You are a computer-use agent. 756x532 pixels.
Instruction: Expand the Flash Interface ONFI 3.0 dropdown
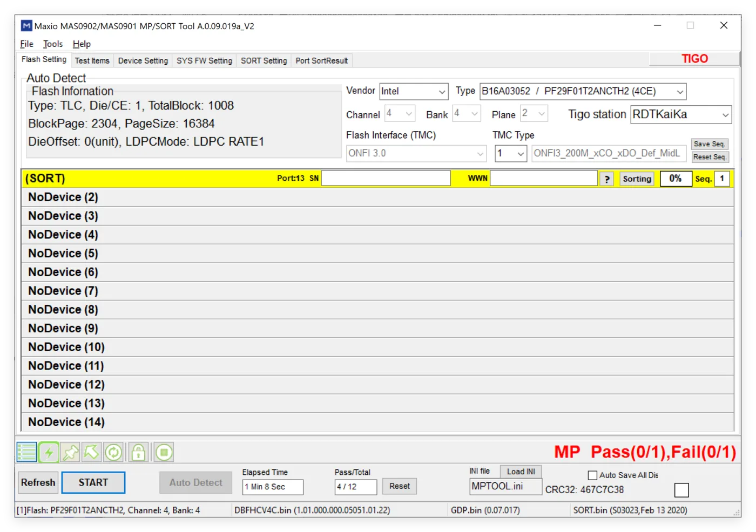(x=416, y=153)
